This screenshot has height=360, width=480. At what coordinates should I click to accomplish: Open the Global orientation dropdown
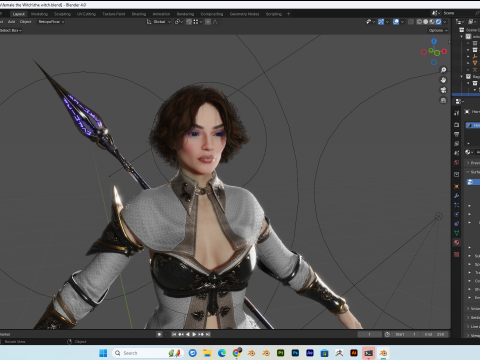159,22
